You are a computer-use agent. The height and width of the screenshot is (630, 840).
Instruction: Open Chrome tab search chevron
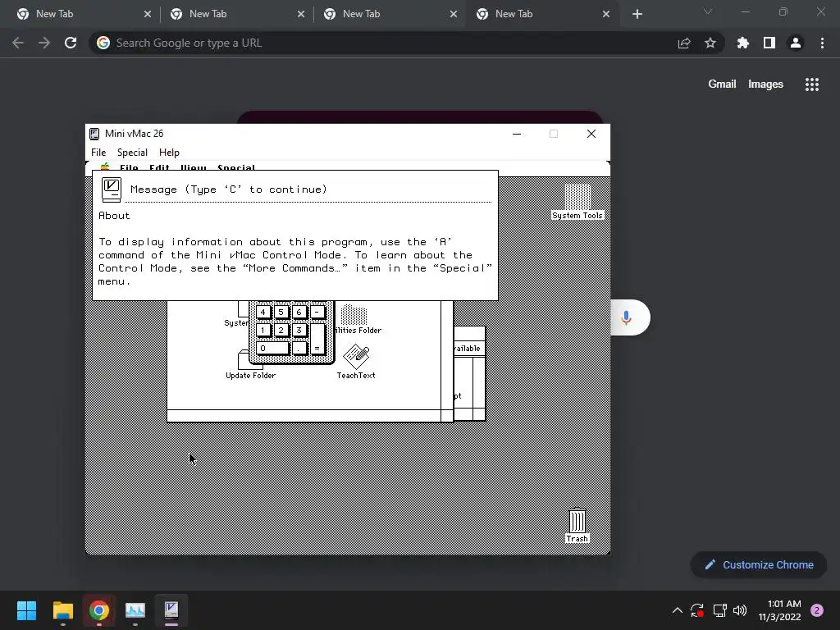pyautogui.click(x=708, y=11)
